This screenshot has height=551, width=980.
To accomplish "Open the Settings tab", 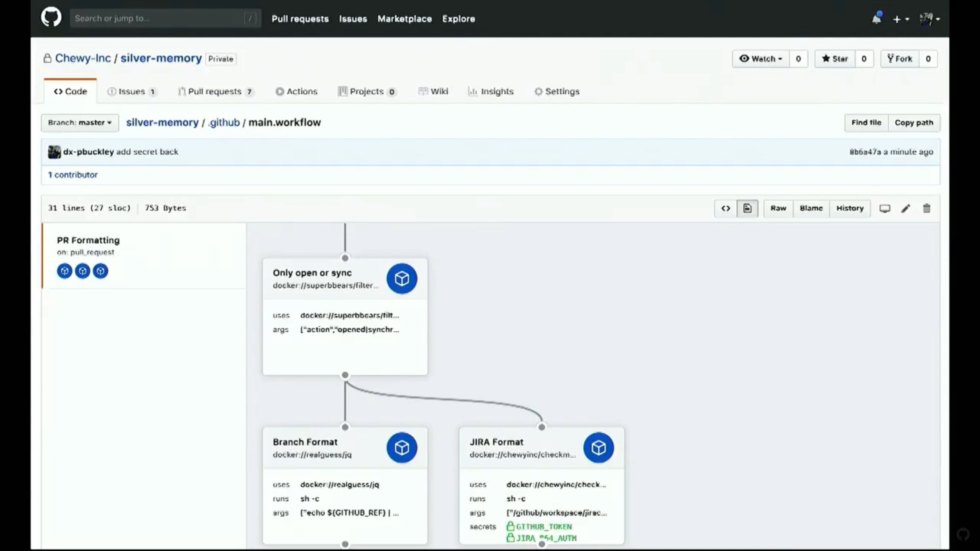I will click(x=557, y=91).
